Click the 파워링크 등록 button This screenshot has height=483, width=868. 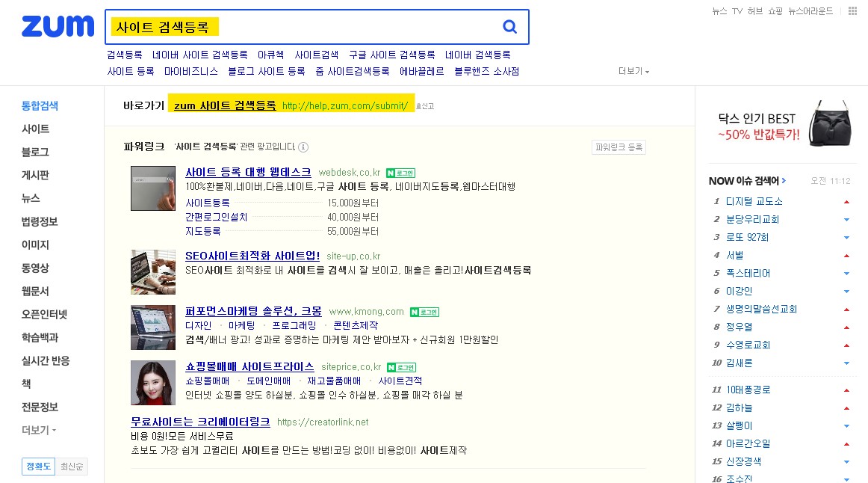(619, 147)
